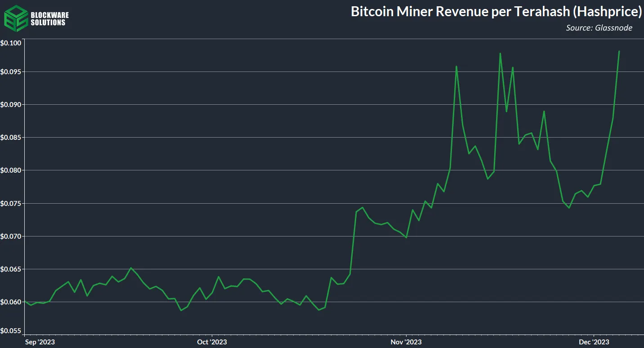
Task: Select the Nov '2023 x-axis label
Action: (406, 342)
